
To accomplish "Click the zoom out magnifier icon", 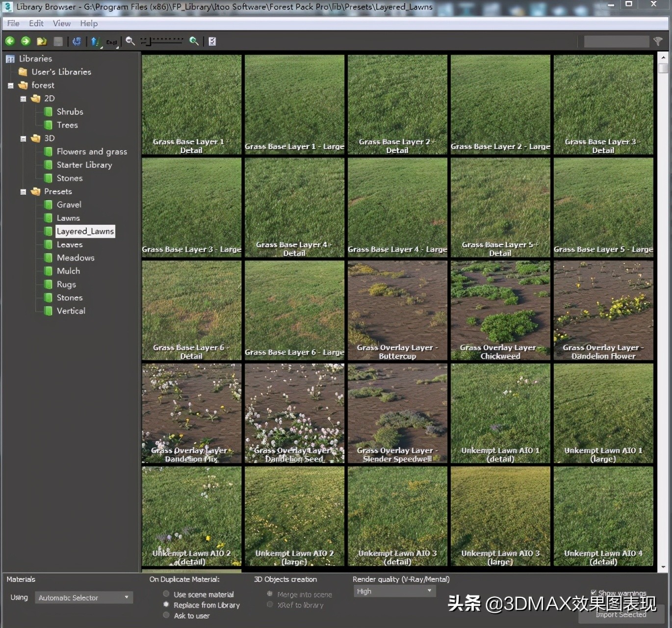I will (x=130, y=41).
